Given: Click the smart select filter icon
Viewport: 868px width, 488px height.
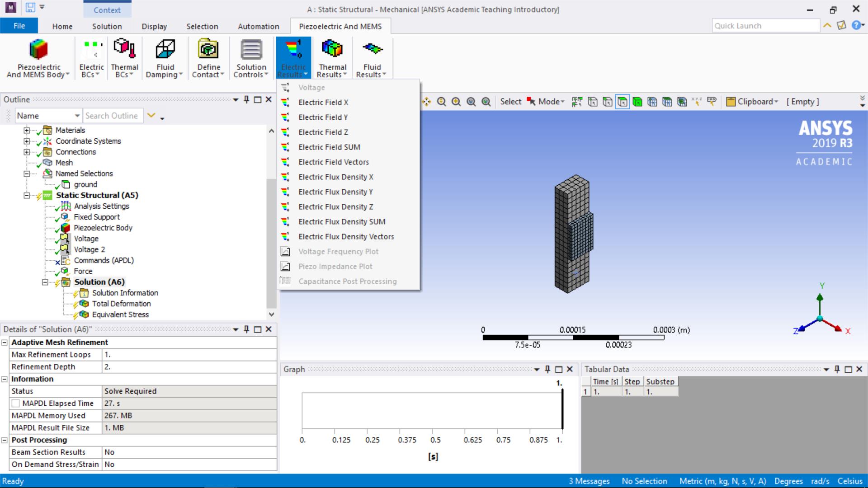Looking at the screenshot, I should click(x=577, y=102).
